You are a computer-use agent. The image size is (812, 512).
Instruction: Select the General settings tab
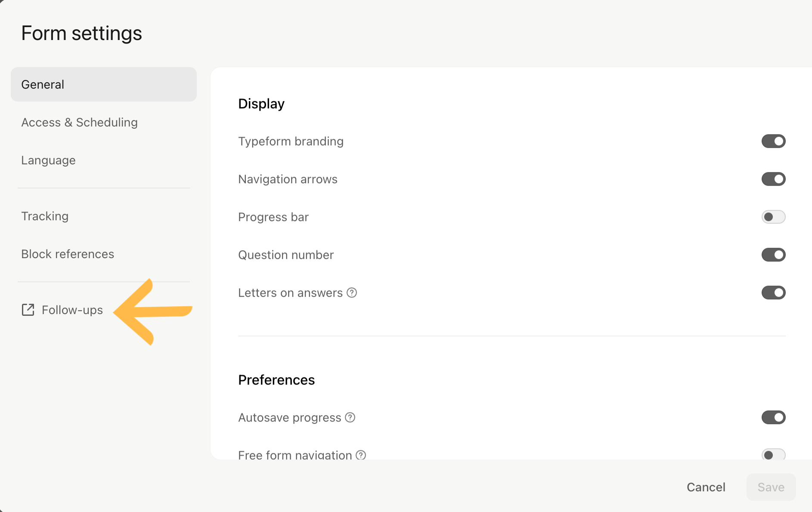[104, 84]
